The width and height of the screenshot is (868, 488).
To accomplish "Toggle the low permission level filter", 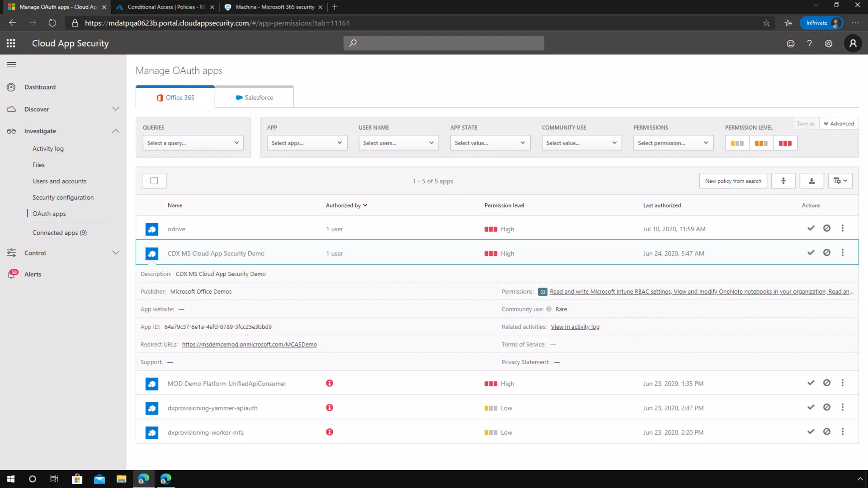I will [737, 143].
